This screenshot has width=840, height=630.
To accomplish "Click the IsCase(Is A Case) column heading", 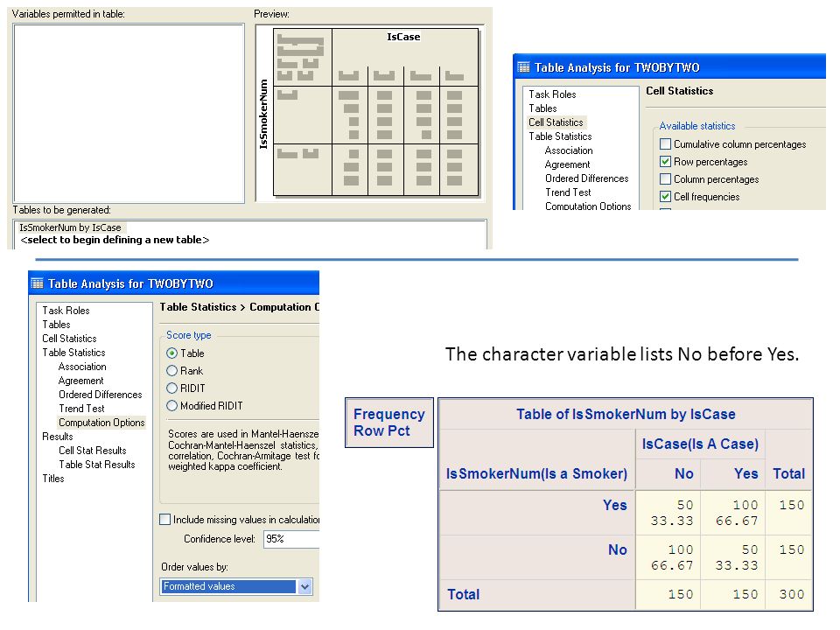I will click(700, 444).
